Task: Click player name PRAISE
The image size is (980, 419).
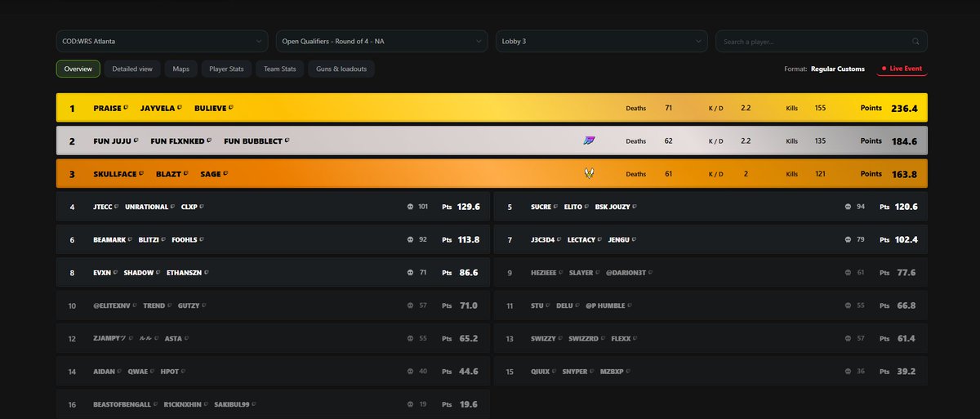Action: pyautogui.click(x=107, y=108)
